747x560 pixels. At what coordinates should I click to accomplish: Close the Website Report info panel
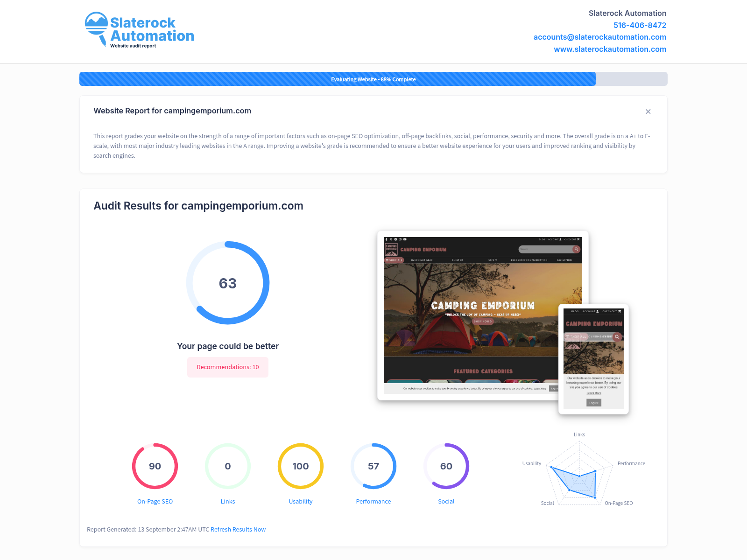pos(648,112)
